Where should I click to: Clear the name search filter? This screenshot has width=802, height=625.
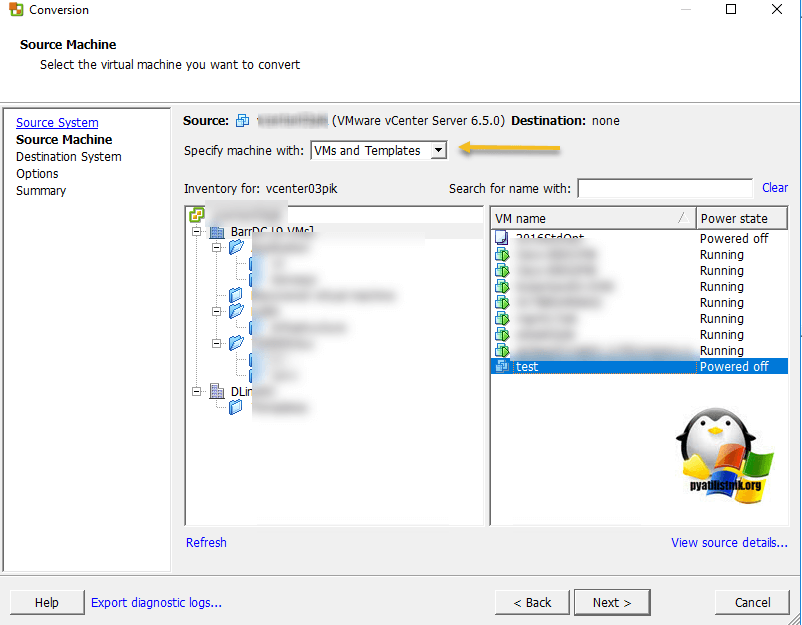(x=774, y=188)
